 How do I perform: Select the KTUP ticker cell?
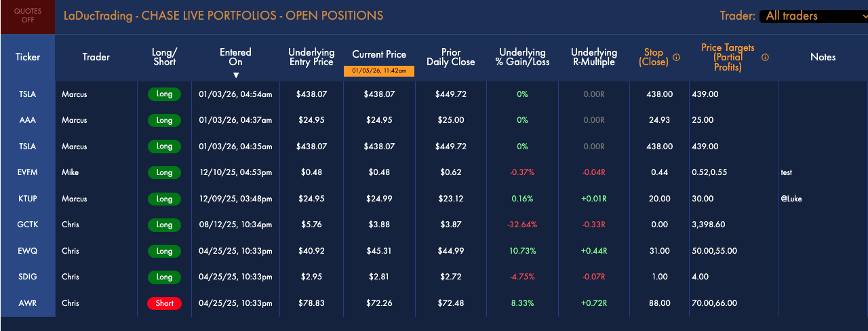point(28,199)
